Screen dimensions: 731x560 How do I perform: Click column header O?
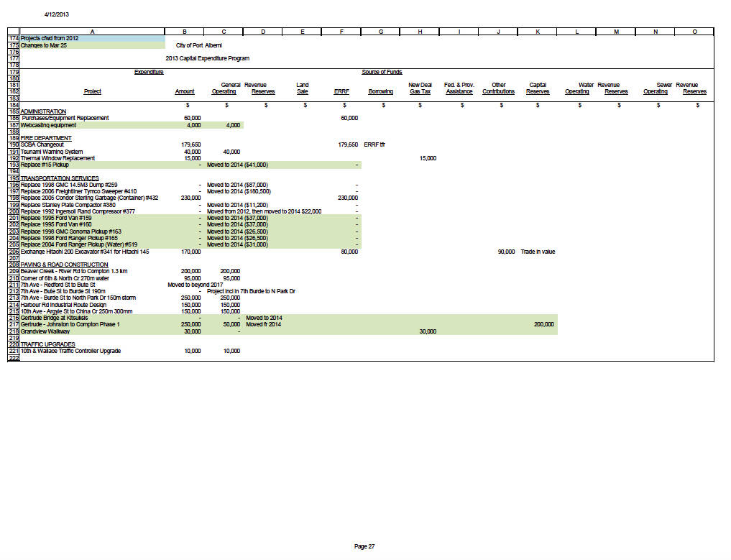coord(694,31)
